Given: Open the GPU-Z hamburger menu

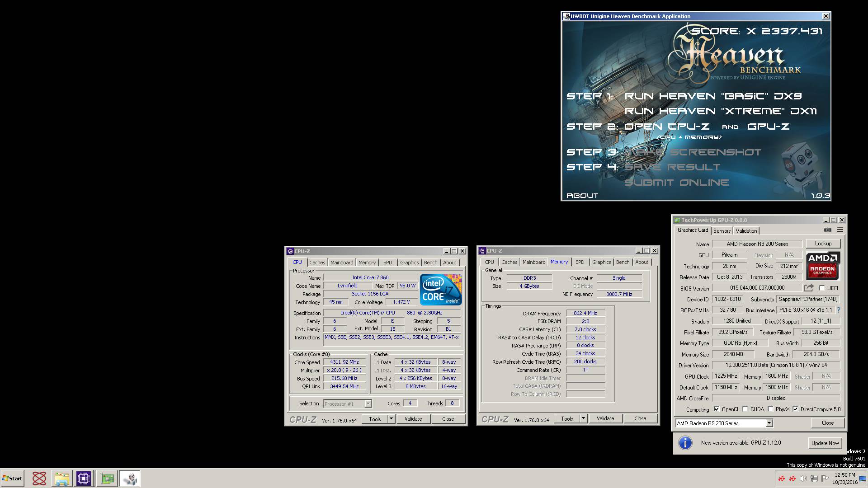Looking at the screenshot, I should pos(840,230).
